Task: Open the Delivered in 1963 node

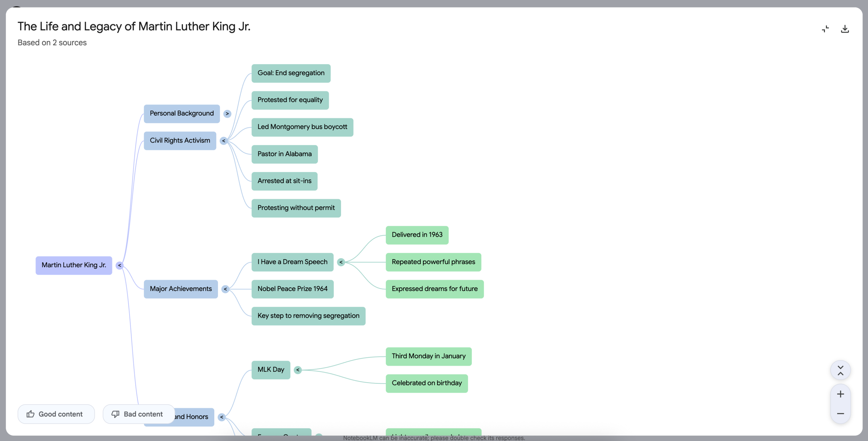Action: coord(417,235)
